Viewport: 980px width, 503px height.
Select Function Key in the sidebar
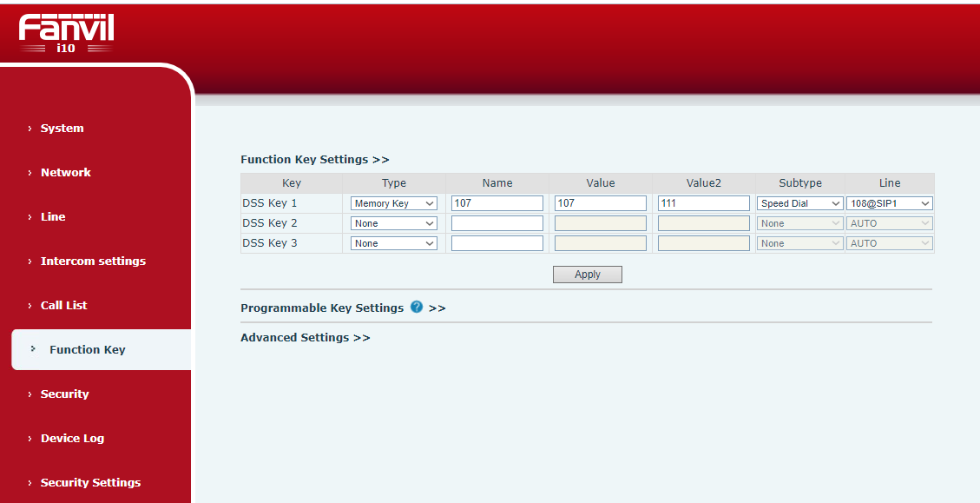click(87, 350)
